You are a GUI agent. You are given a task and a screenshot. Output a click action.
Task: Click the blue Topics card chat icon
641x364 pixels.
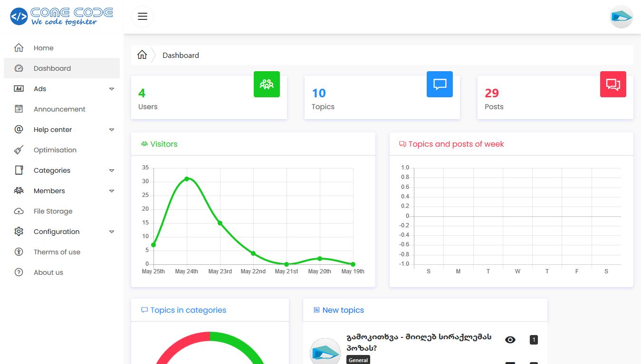pos(440,84)
